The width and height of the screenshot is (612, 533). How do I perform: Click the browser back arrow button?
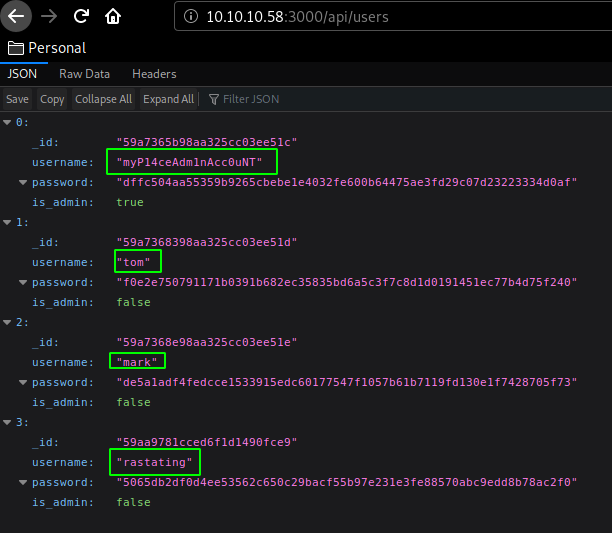(x=17, y=17)
